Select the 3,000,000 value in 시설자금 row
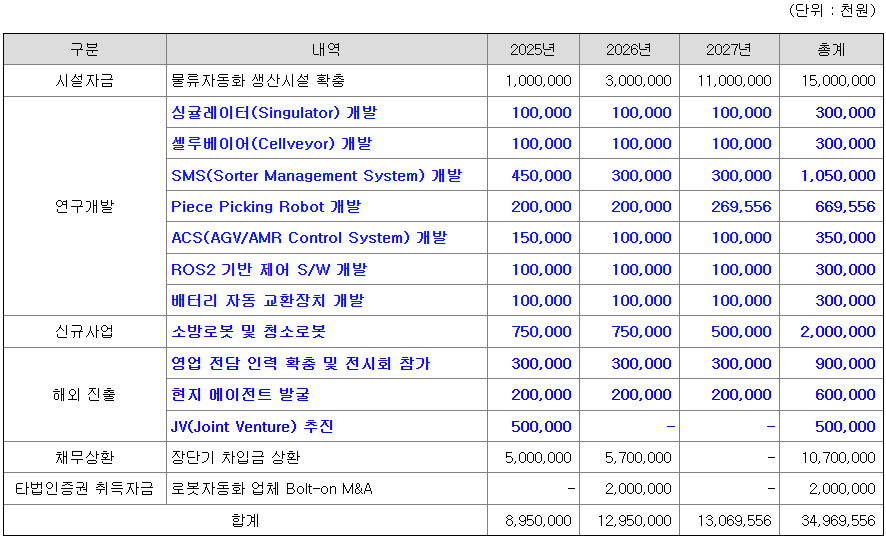The height and width of the screenshot is (539, 886). pos(638,81)
